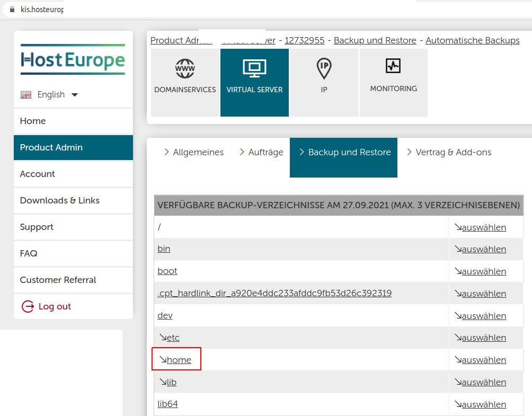Click auswählen for the boot directory
The height and width of the screenshot is (416, 532).
tap(483, 271)
